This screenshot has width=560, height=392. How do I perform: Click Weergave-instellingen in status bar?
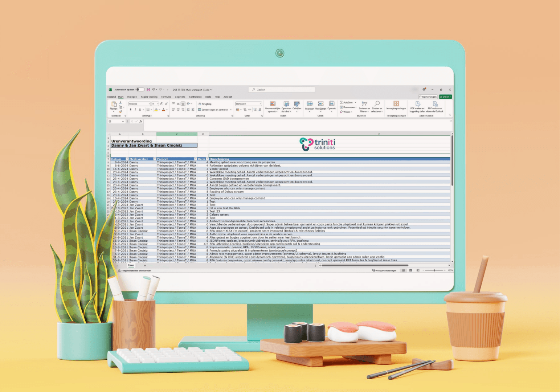[385, 270]
